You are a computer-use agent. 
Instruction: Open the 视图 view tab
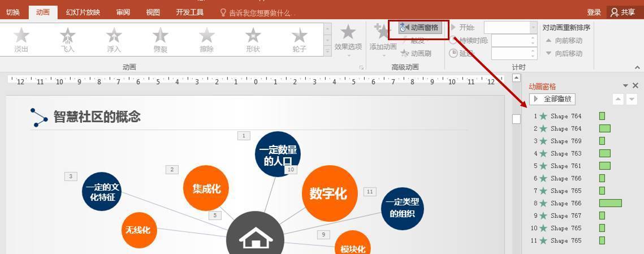153,12
